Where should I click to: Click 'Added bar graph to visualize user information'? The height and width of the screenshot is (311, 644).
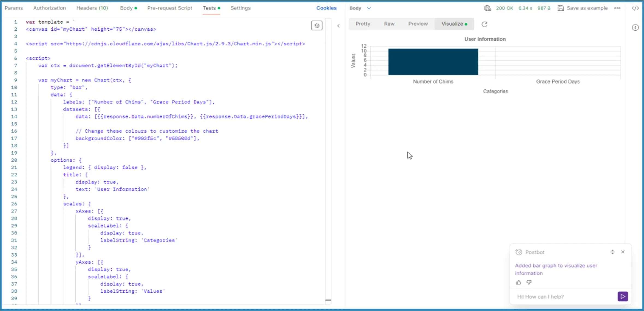pyautogui.click(x=556, y=269)
